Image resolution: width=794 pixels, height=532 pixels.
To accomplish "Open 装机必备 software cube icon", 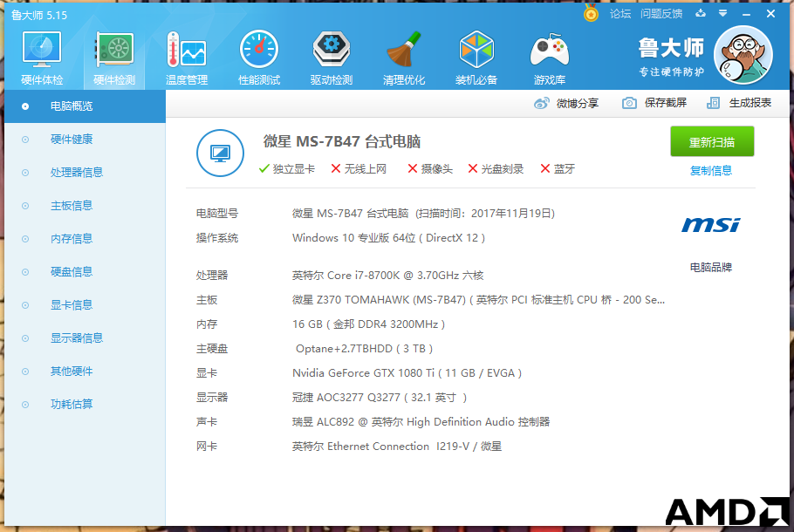I will click(476, 58).
